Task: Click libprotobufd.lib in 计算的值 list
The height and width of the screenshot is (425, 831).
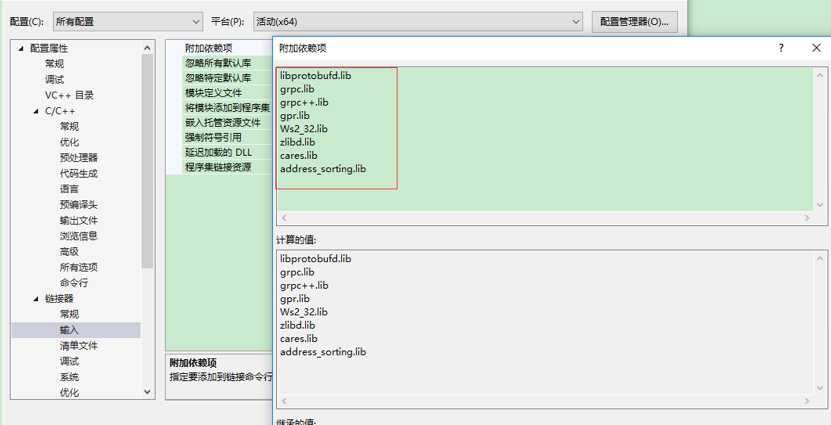Action: 315,259
